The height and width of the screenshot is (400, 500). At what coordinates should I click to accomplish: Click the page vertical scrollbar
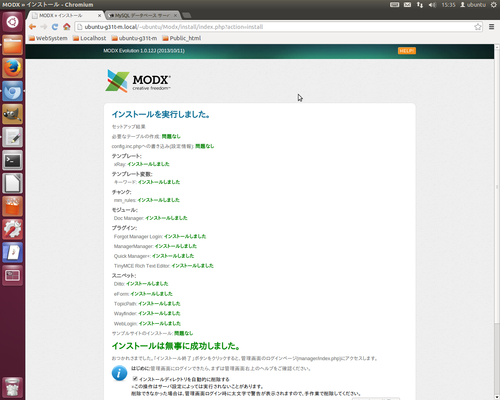tap(497, 187)
